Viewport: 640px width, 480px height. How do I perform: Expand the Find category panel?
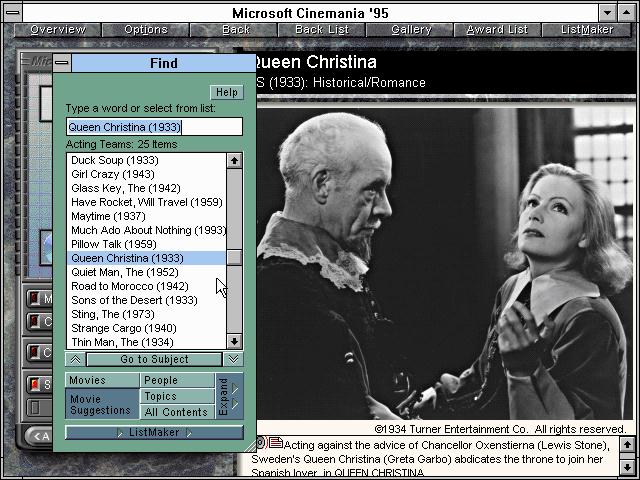(229, 396)
